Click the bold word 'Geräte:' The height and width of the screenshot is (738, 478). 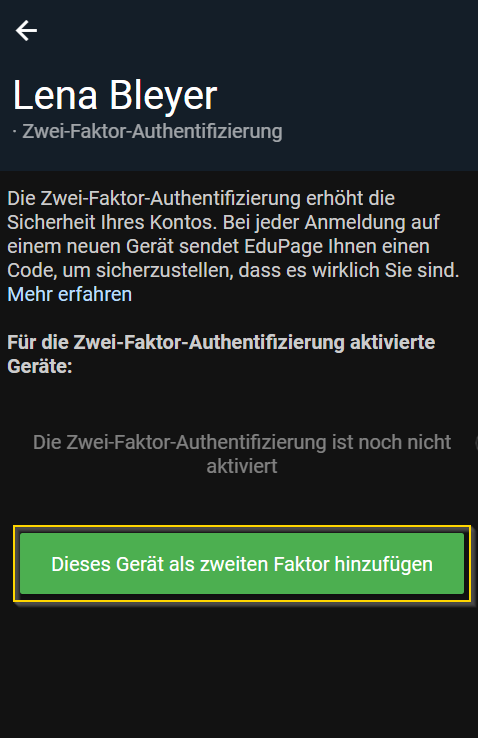[40, 366]
